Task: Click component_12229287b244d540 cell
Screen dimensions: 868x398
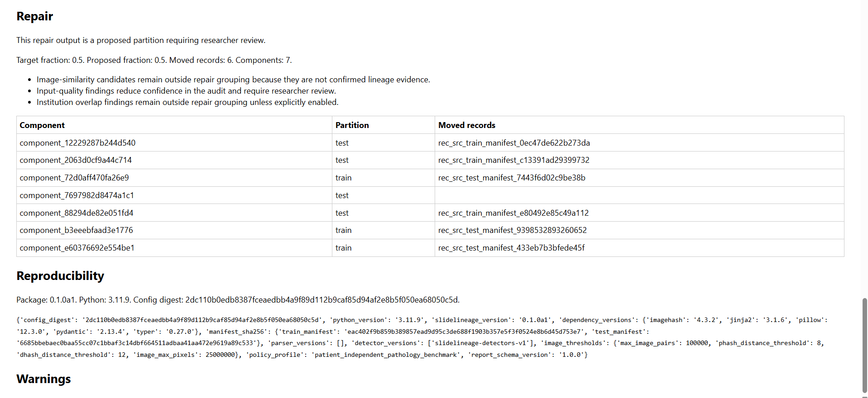Action: pos(174,143)
